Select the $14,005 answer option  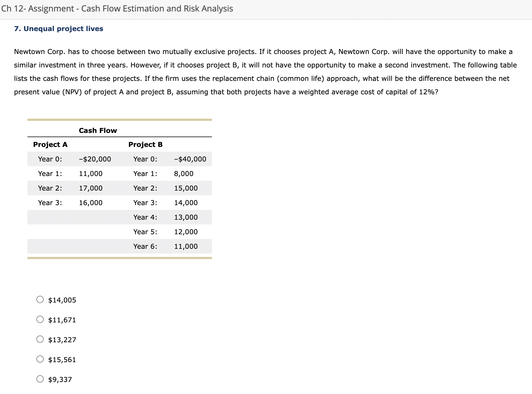(x=40, y=299)
